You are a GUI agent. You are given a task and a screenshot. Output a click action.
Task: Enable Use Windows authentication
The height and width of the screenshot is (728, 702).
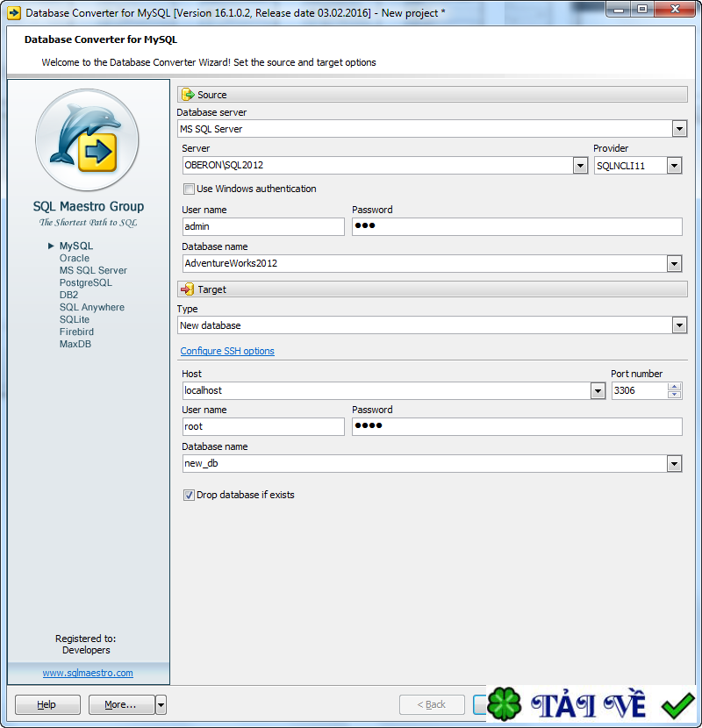pos(189,189)
